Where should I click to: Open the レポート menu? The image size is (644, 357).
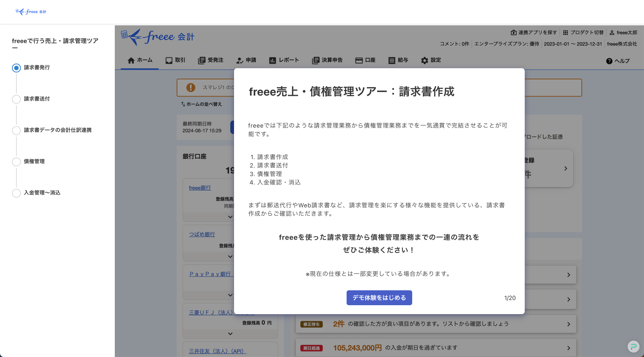pos(284,60)
